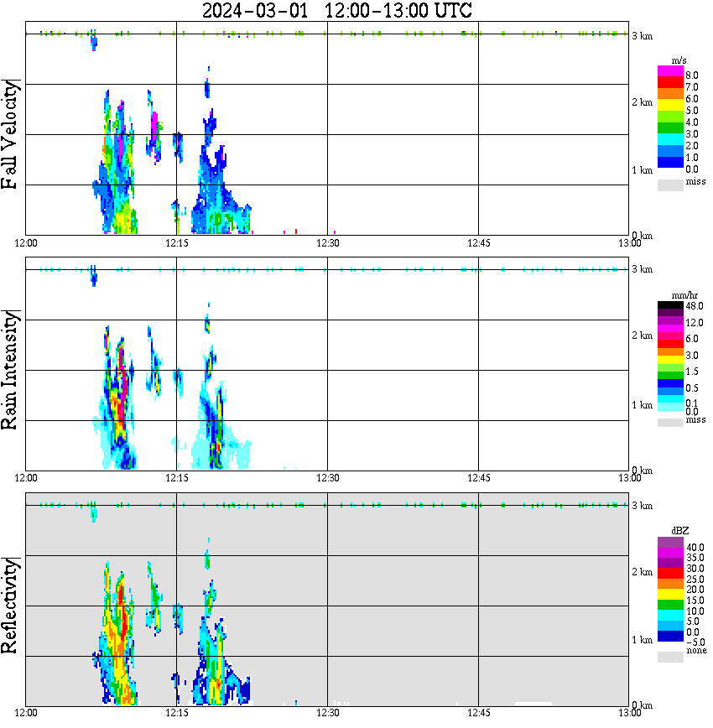The image size is (713, 728).
Task: Click the "m/s" unit label
Action: point(679,61)
